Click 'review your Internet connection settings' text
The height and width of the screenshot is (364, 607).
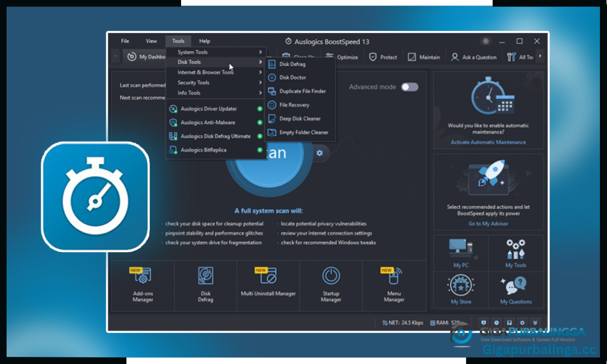(x=326, y=233)
